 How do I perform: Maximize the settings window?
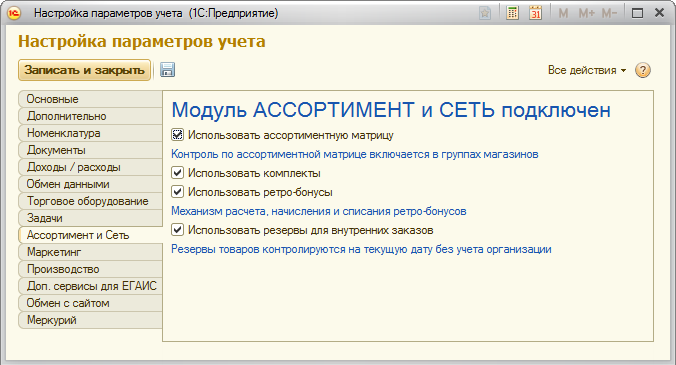pyautogui.click(x=637, y=13)
